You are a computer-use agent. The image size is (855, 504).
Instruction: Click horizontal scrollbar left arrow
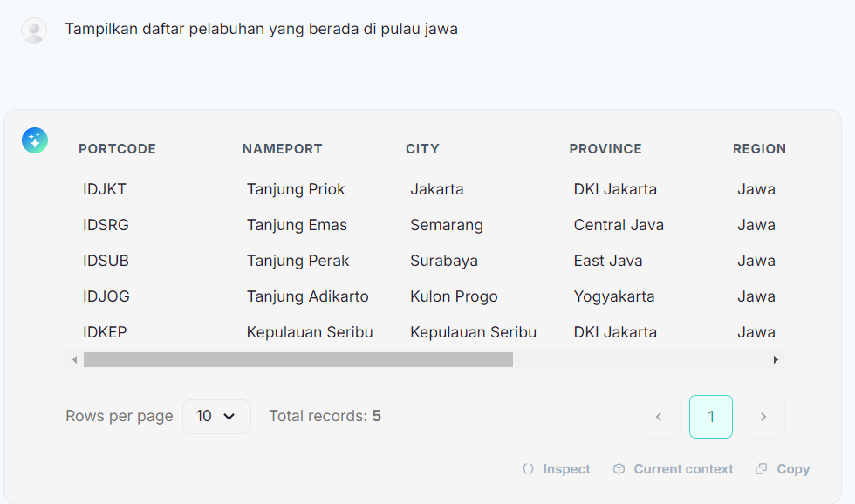click(74, 359)
